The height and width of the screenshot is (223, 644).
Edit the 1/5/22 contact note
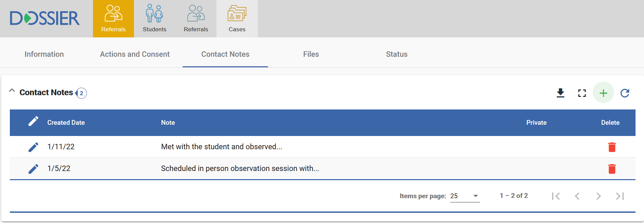(x=33, y=169)
